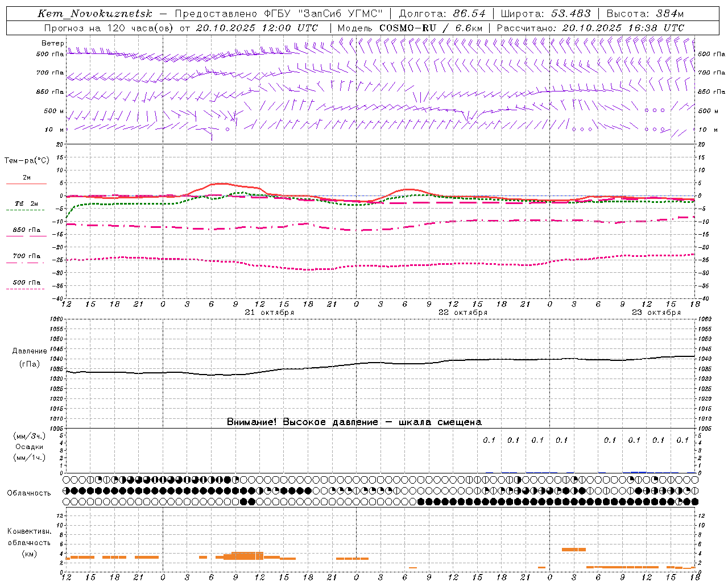Click the tallest orange convective bar on 21 октября
This screenshot has height=582, width=728.
247,556
